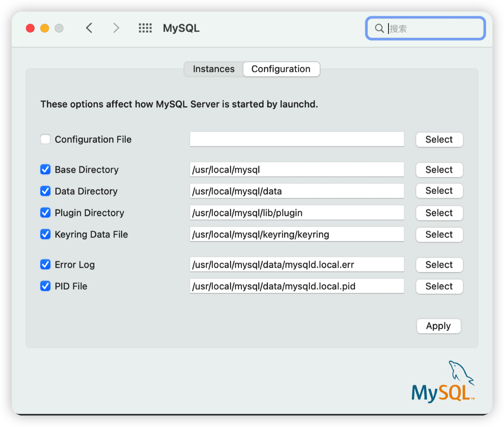Disable the PID File checkbox
This screenshot has width=504, height=427.
click(x=45, y=286)
